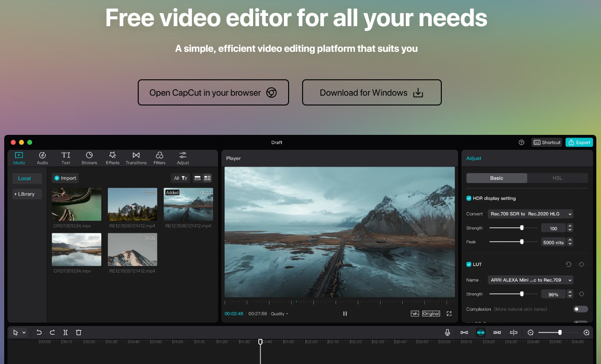Click the timeline playhead marker
Screen dimensions: 601x364
pos(260,342)
